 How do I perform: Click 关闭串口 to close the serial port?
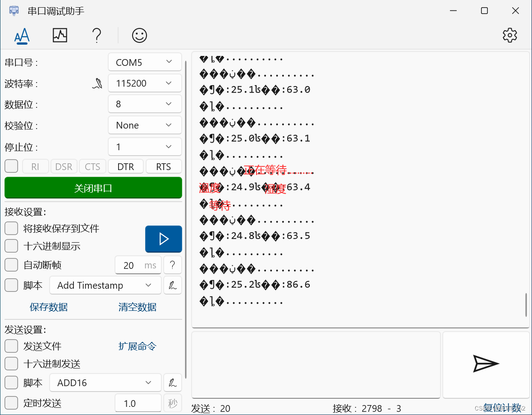click(93, 188)
